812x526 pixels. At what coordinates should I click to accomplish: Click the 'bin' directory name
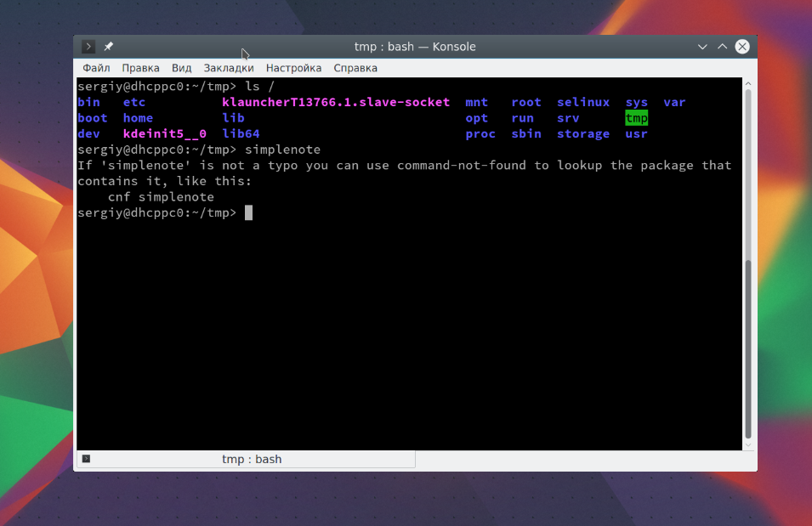click(88, 102)
